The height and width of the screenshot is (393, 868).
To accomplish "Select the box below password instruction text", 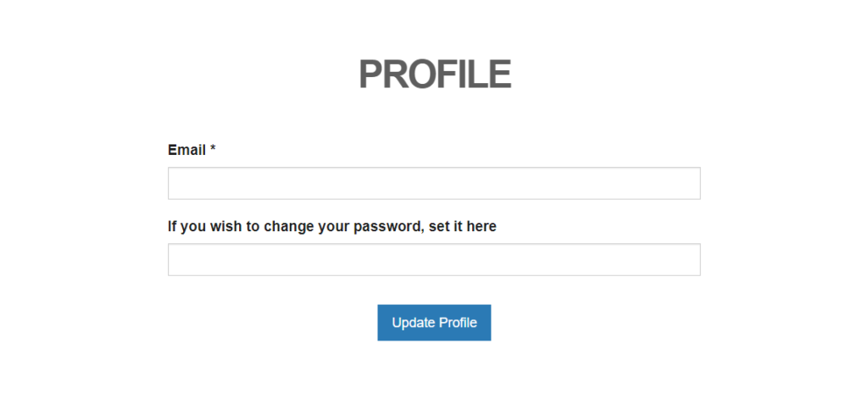I will (x=434, y=260).
